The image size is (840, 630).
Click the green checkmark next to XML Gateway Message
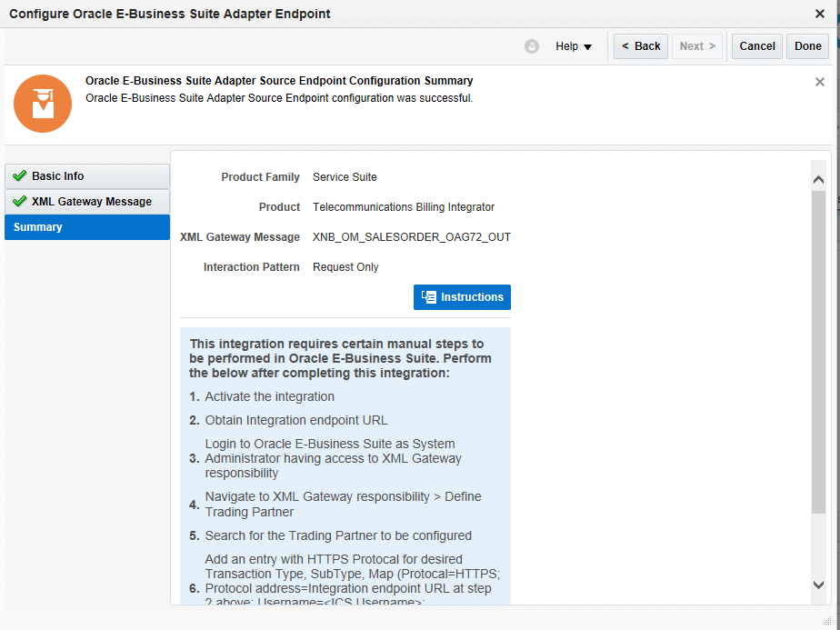pos(19,202)
